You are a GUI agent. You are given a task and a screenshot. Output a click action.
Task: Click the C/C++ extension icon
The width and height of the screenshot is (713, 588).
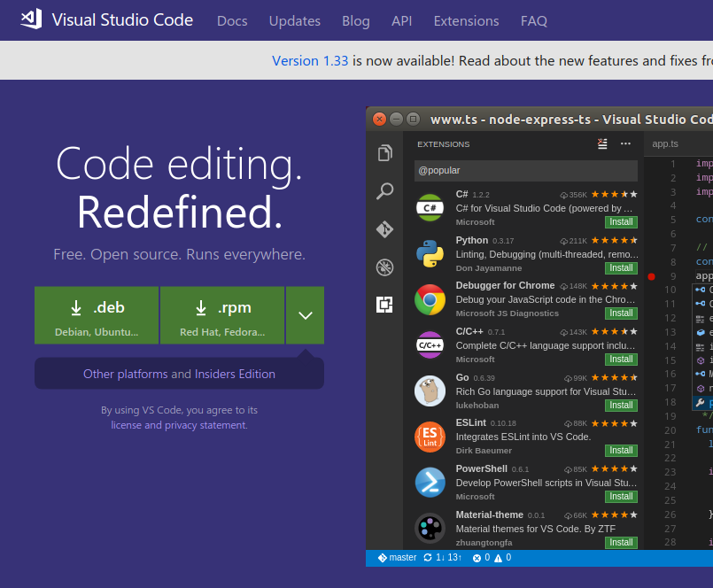point(430,345)
